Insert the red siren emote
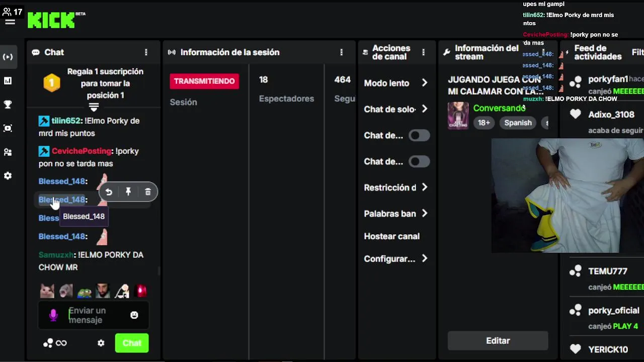The image size is (644, 362). coord(141,290)
